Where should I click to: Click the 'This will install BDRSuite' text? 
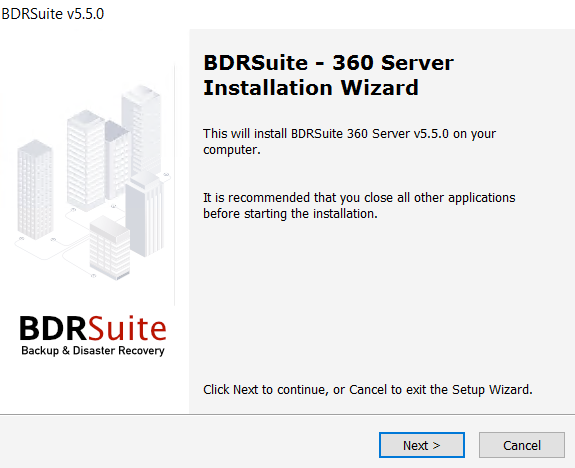[349, 142]
